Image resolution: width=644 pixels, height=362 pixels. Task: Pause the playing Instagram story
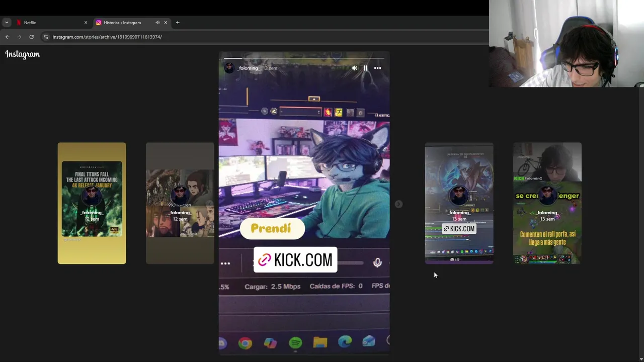(x=365, y=68)
